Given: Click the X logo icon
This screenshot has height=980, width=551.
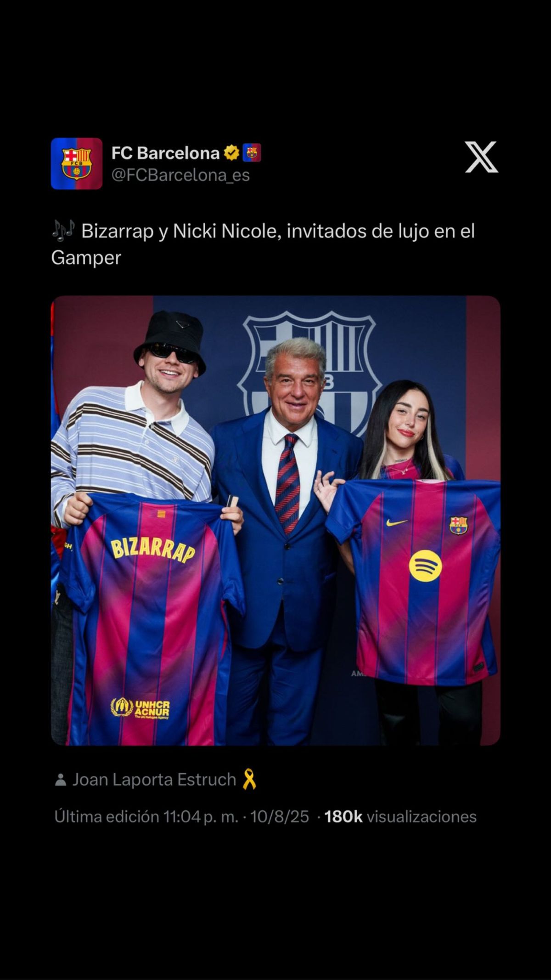Looking at the screenshot, I should click(481, 157).
